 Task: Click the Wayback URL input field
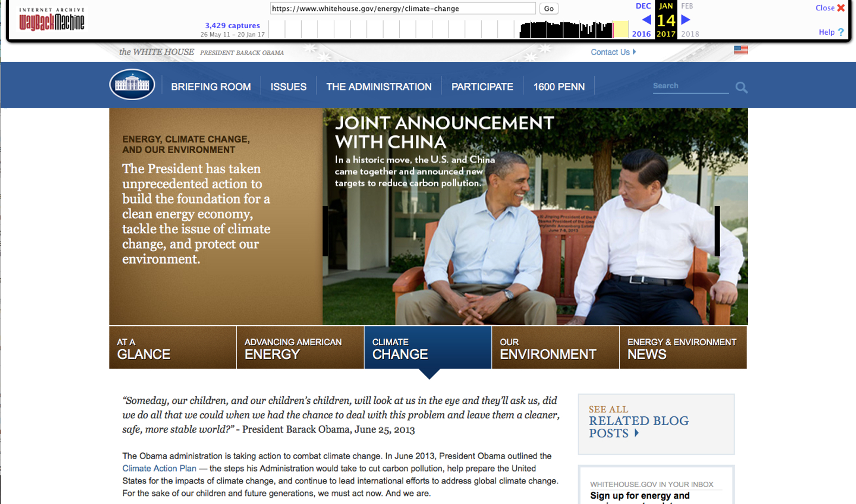click(x=403, y=9)
